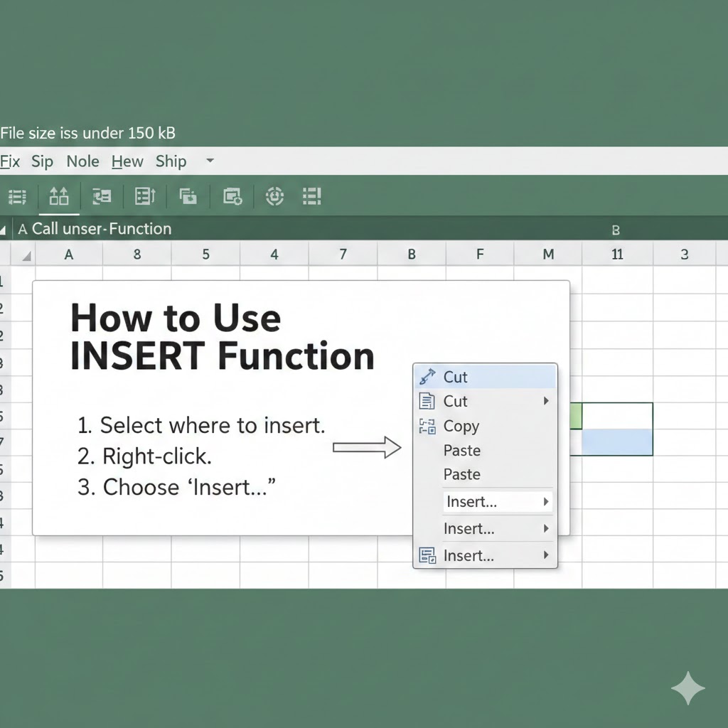Image resolution: width=728 pixels, height=728 pixels.
Task: Open the Hew menu in the menu bar
Action: coord(127,162)
